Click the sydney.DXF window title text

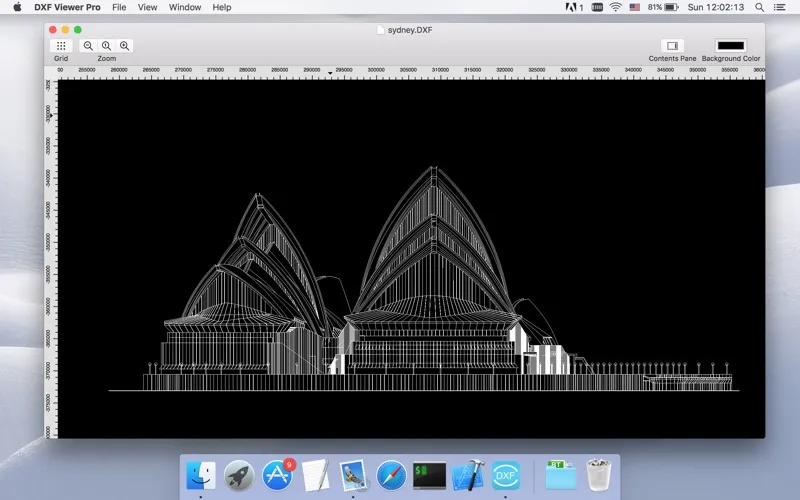(410, 30)
